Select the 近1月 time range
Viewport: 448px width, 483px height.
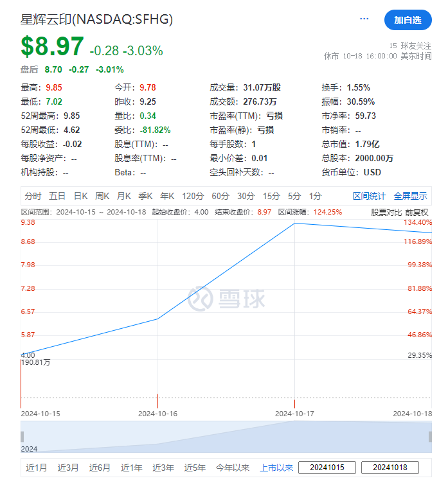tap(37, 468)
